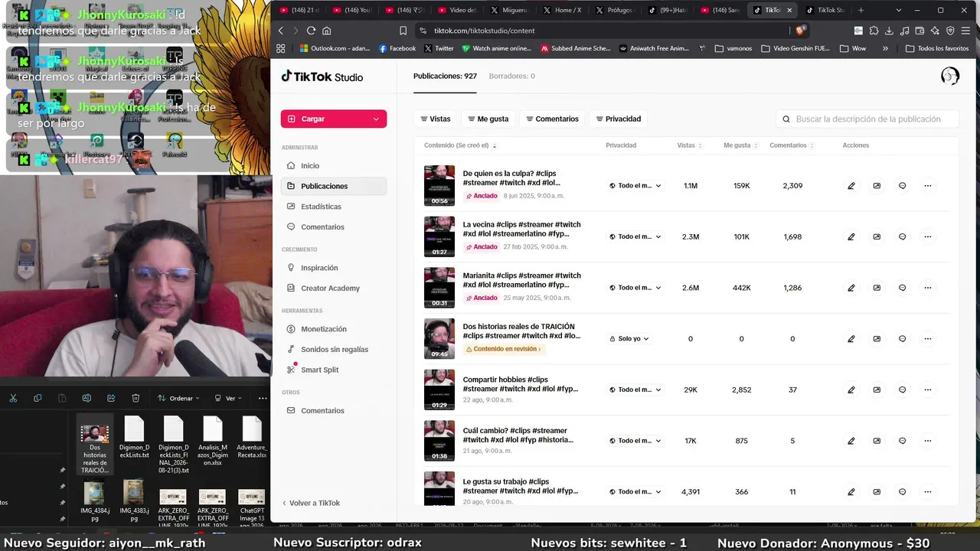The width and height of the screenshot is (980, 551).
Task: Click the Cut icon in File Explorer
Action: [13, 398]
